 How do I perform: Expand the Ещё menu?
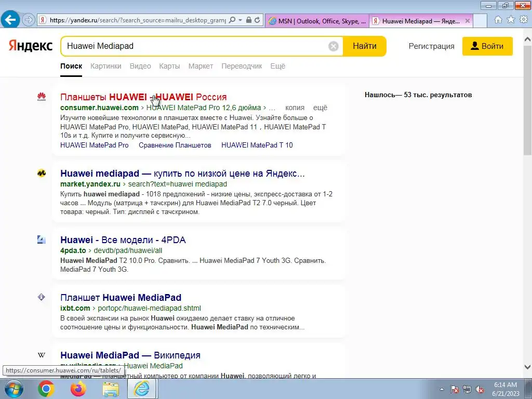(277, 66)
